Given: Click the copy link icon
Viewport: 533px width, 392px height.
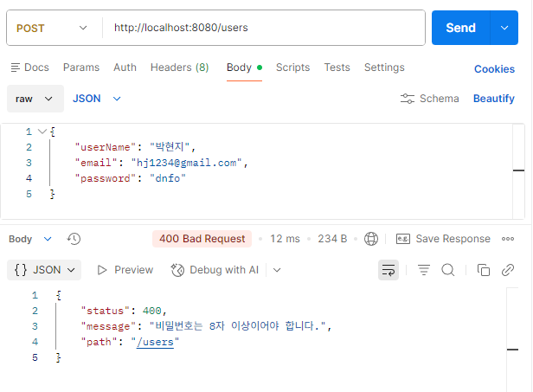Looking at the screenshot, I should click(x=508, y=270).
